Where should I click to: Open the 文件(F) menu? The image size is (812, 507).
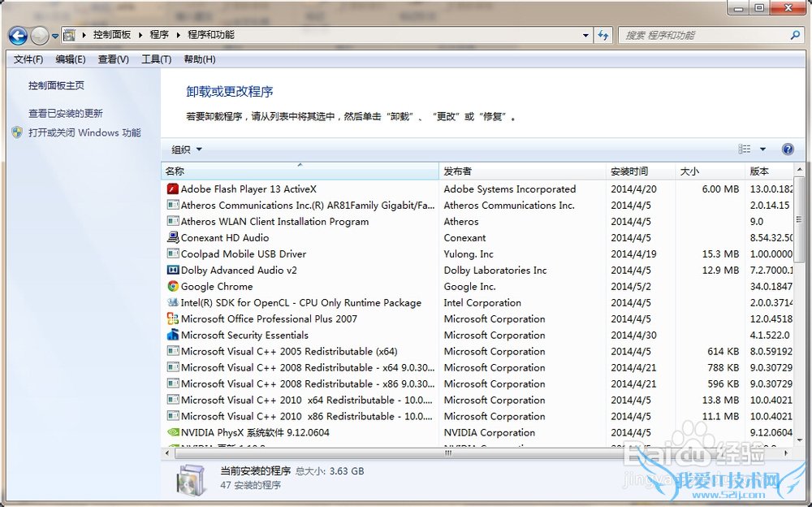click(x=28, y=59)
